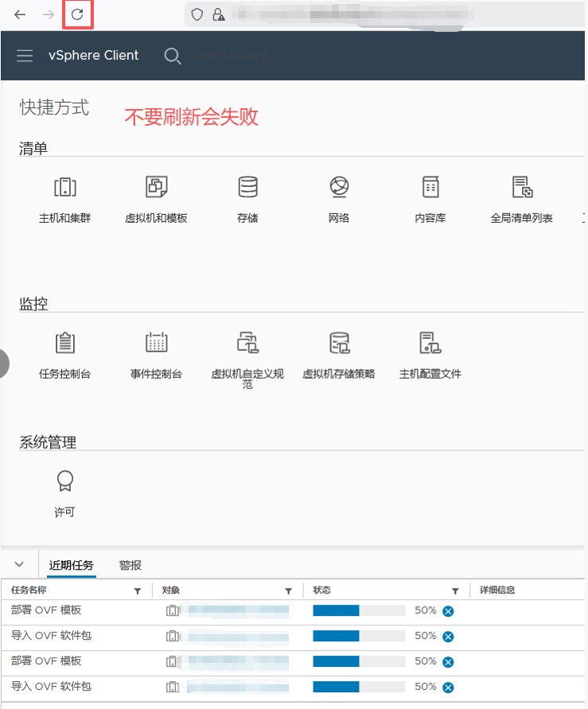Open the Event Console (事件控制台) icon
Viewport: 588px width, 709px height.
click(156, 343)
